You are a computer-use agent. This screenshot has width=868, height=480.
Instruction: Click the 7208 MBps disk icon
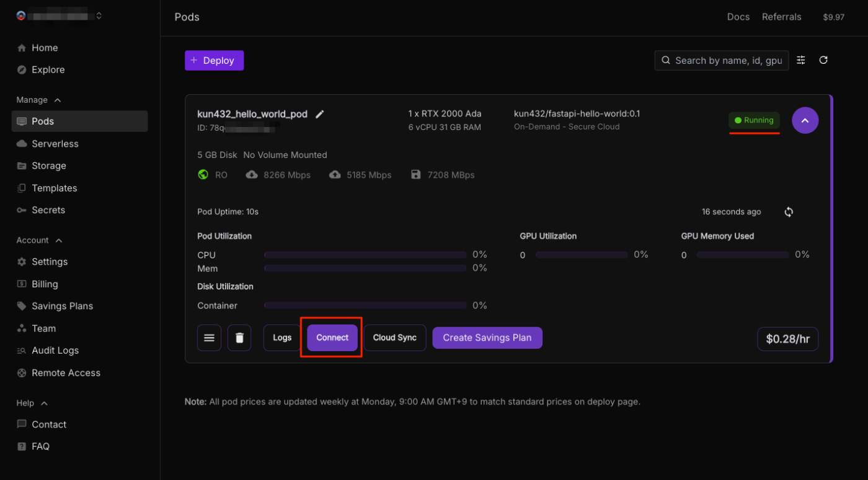[x=416, y=175]
